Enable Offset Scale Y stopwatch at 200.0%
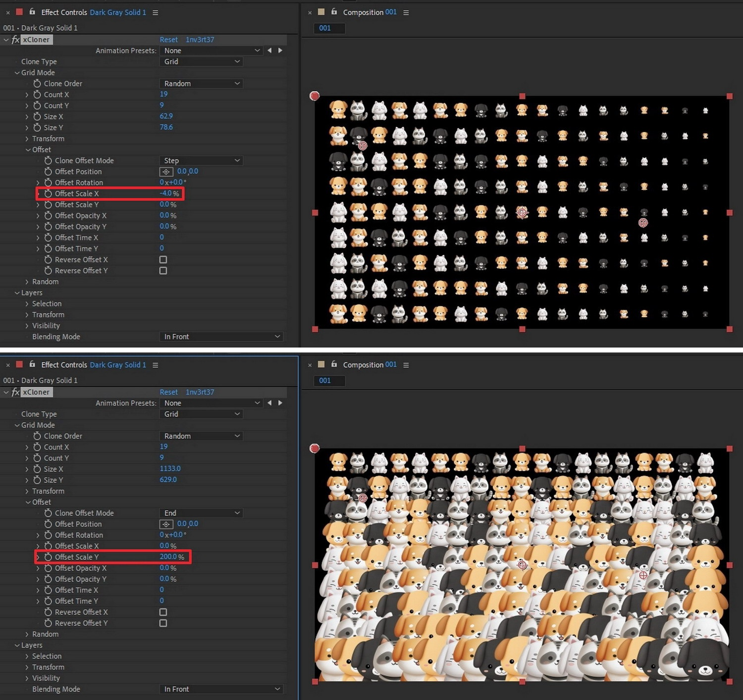This screenshot has height=700, width=743. pos(48,557)
